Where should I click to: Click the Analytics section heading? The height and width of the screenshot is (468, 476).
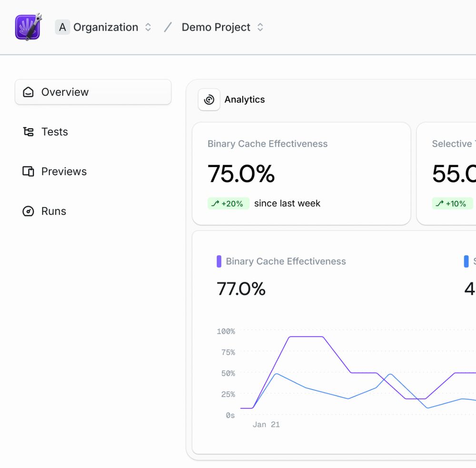245,100
